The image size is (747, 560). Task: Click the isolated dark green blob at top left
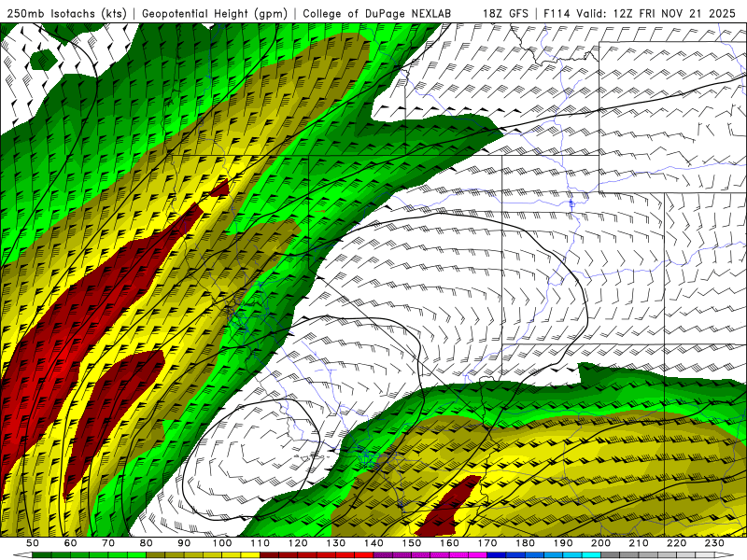point(43,60)
